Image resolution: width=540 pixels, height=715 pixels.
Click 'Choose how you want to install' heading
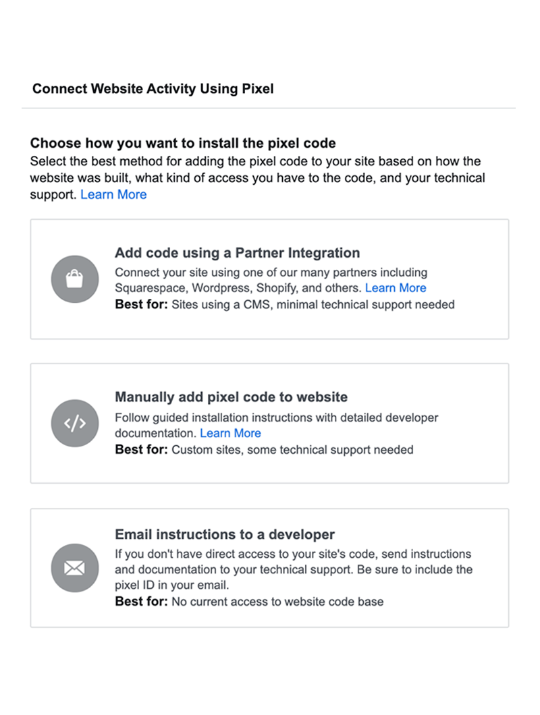point(183,143)
